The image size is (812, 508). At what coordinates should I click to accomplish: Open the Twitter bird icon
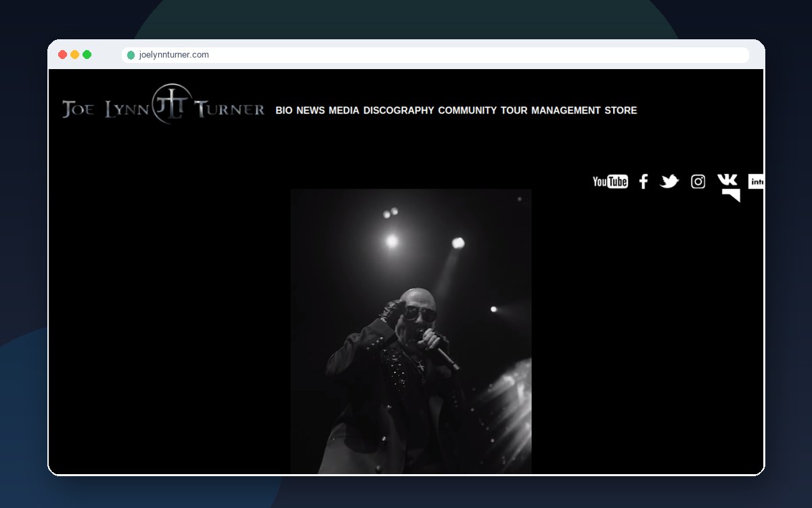669,182
